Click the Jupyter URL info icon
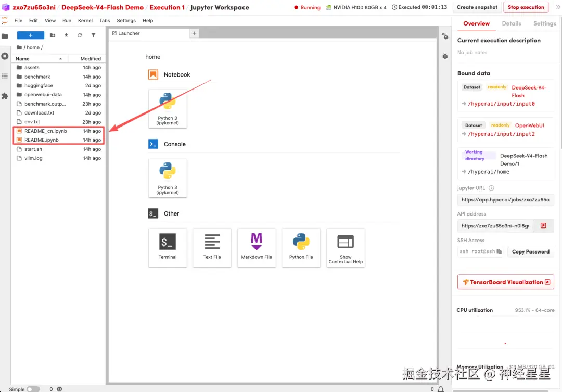The image size is (562, 392). pos(491,188)
